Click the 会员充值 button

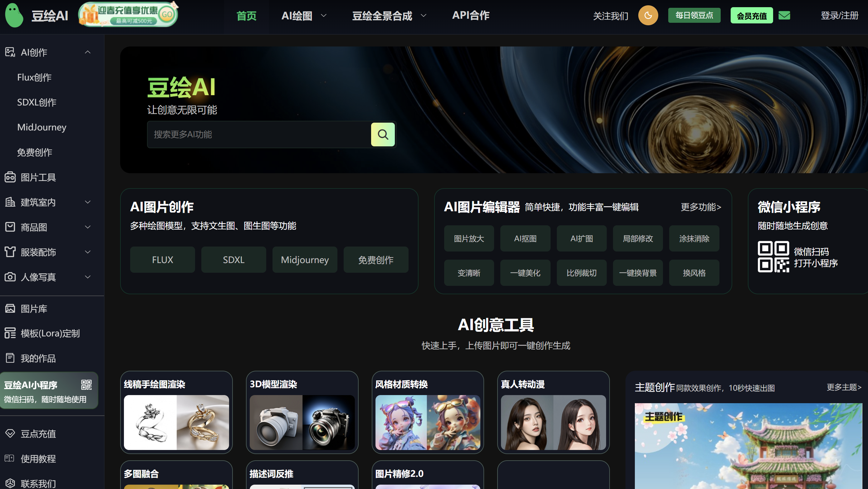pyautogui.click(x=751, y=16)
